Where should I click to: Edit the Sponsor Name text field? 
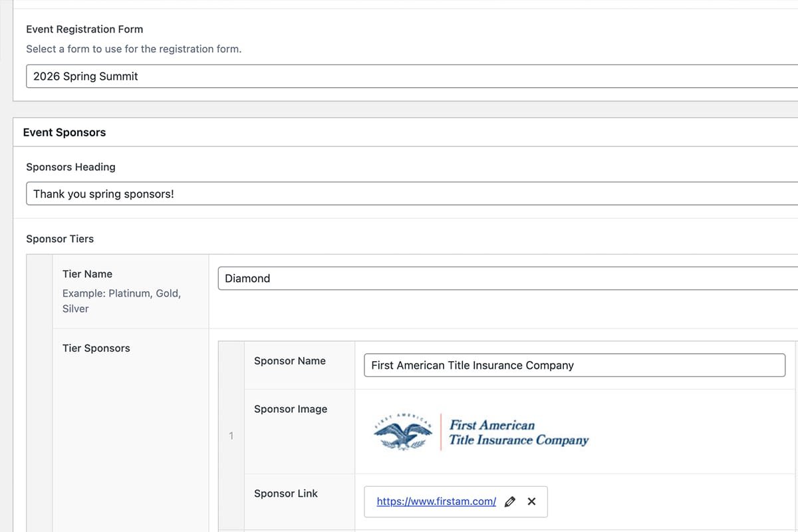[x=574, y=365]
